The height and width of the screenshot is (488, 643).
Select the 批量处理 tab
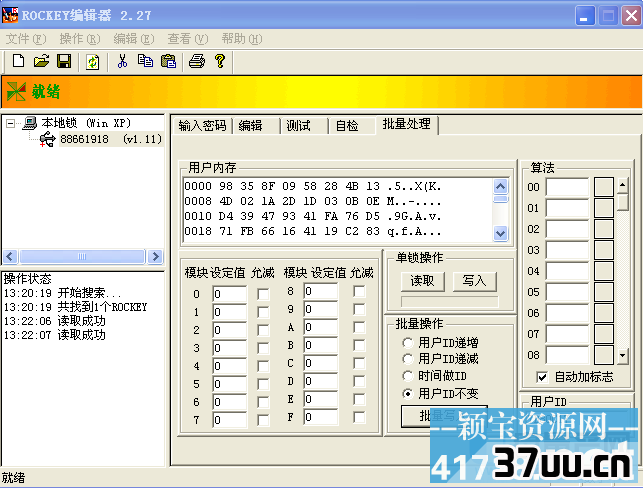pyautogui.click(x=407, y=124)
